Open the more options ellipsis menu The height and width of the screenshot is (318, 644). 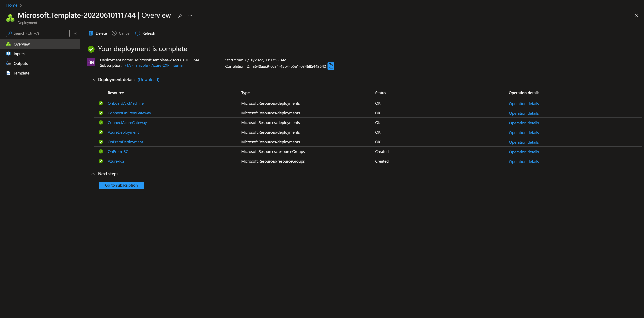190,16
